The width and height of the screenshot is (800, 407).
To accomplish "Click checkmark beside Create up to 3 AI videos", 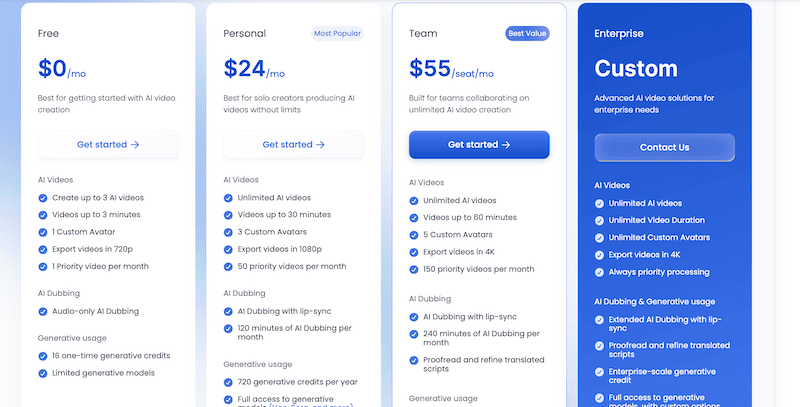I will point(43,198).
